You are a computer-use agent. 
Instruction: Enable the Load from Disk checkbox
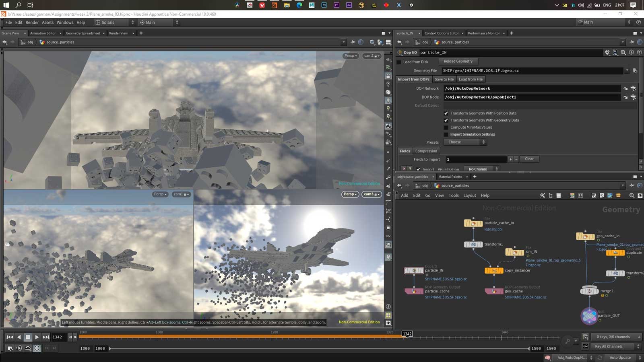399,62
